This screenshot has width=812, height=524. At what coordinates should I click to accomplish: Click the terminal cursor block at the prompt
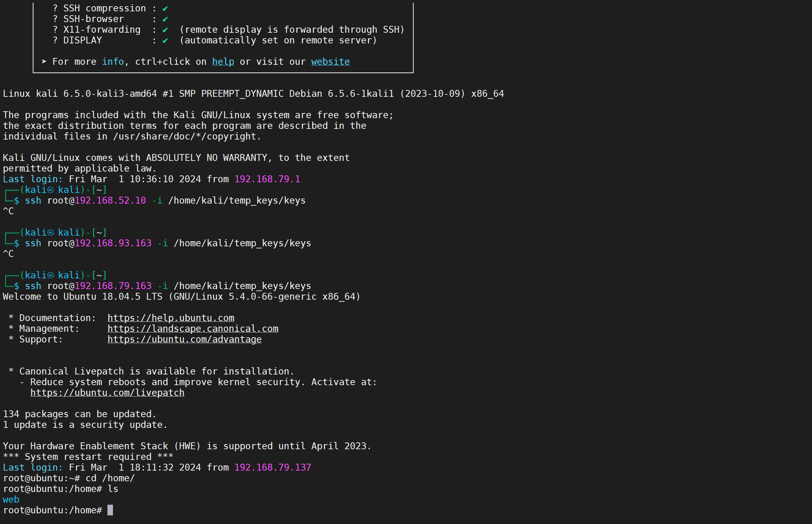click(x=110, y=510)
